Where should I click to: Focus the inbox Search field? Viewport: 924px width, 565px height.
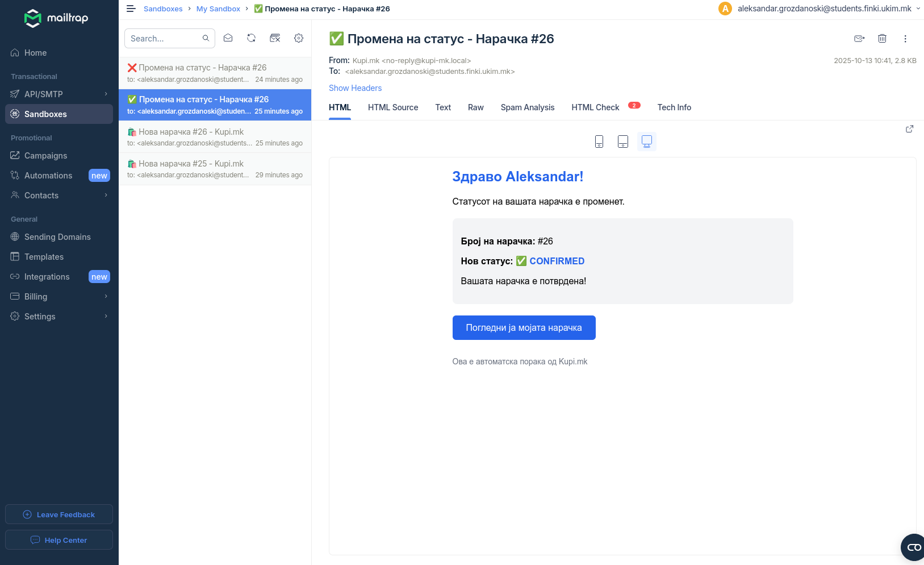(164, 39)
